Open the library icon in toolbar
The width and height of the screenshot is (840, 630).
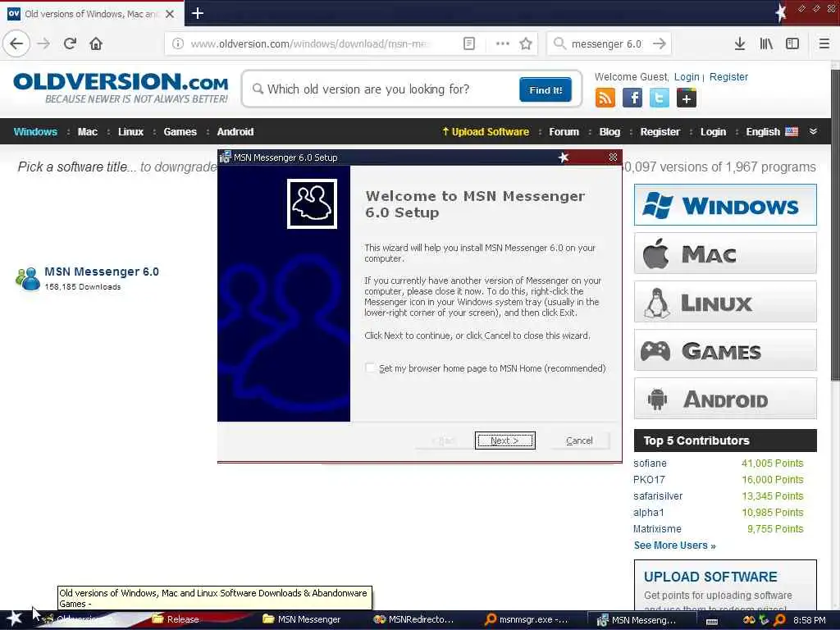point(766,43)
